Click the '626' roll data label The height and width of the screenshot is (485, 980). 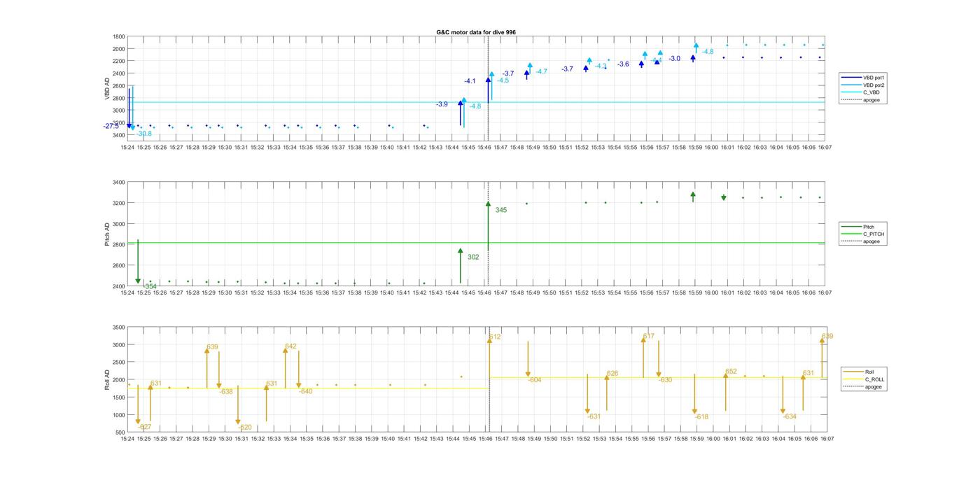(612, 374)
